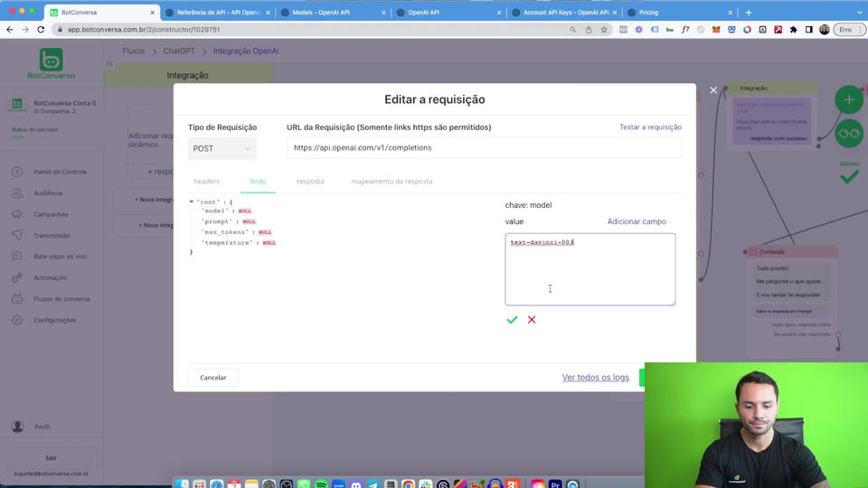Collapse the "root" JSON tree node

tap(192, 202)
